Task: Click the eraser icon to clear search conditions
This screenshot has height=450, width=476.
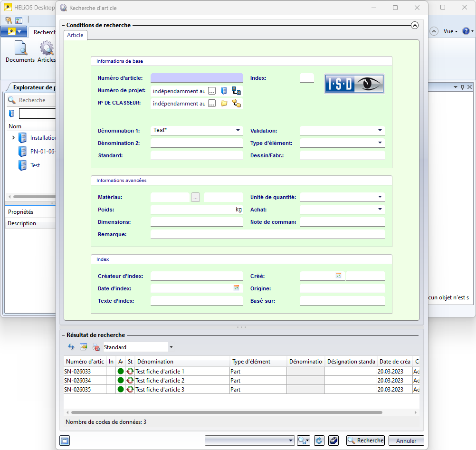Action: coord(334,440)
